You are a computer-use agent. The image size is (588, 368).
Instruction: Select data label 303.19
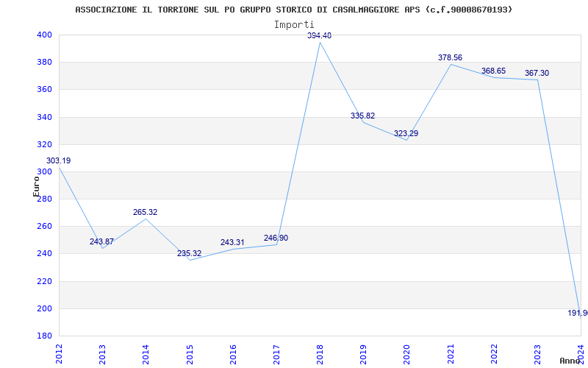coord(59,160)
